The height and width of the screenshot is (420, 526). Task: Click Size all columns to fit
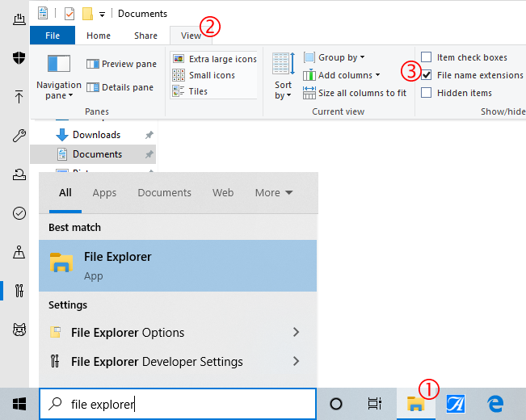[355, 93]
